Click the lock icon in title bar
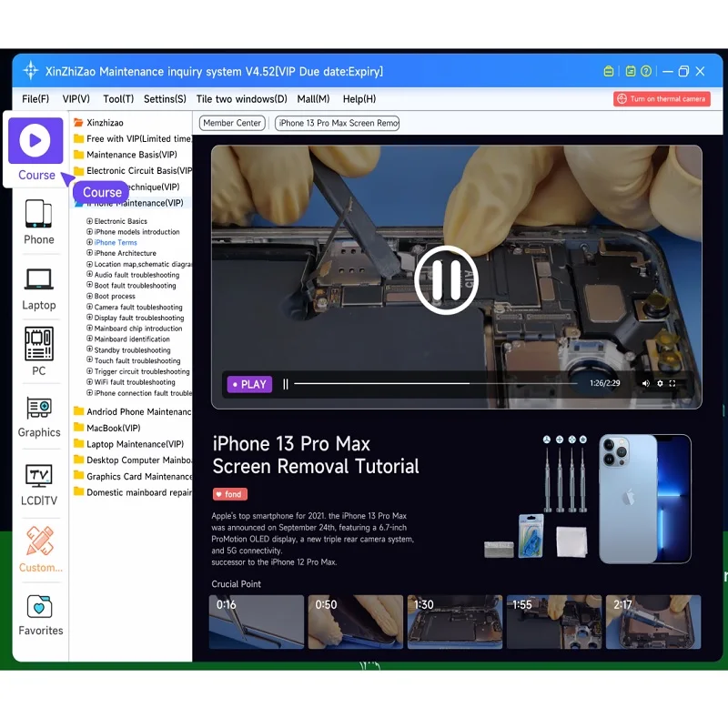Viewport: 728px width, 728px height. (x=608, y=71)
